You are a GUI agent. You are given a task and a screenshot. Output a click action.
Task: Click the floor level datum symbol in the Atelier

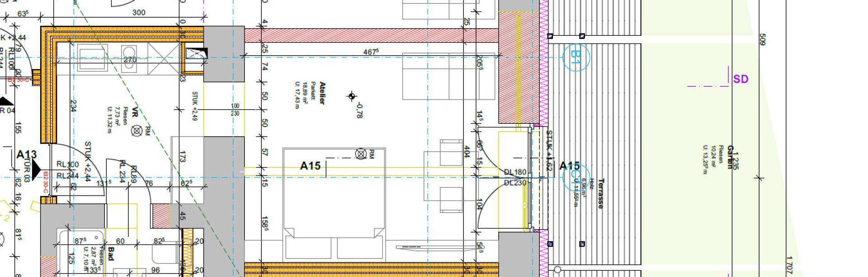point(352,96)
